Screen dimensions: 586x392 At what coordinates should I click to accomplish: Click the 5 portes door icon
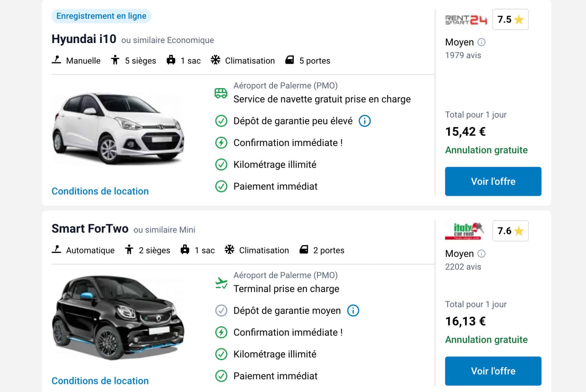click(x=290, y=60)
